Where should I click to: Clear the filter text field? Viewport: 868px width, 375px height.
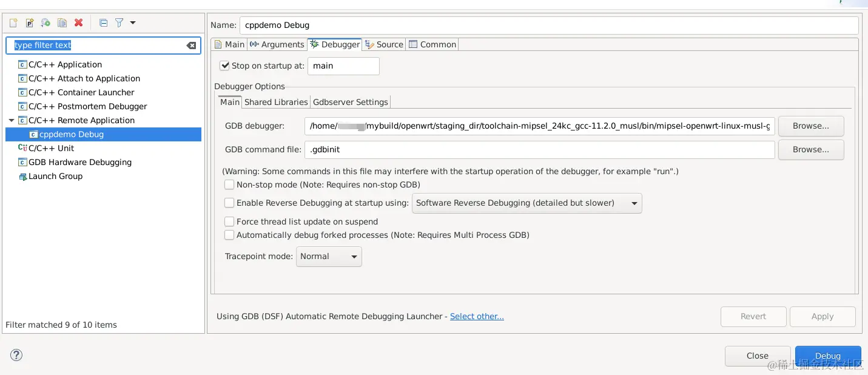click(191, 46)
